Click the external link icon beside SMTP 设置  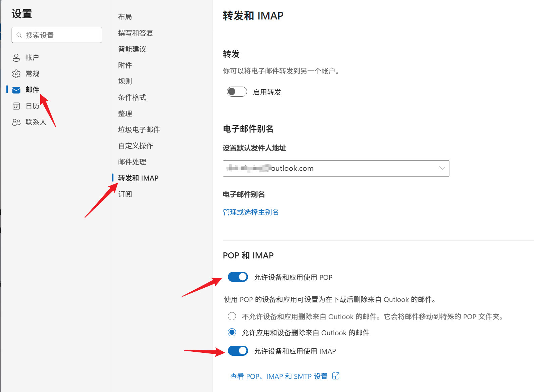336,376
